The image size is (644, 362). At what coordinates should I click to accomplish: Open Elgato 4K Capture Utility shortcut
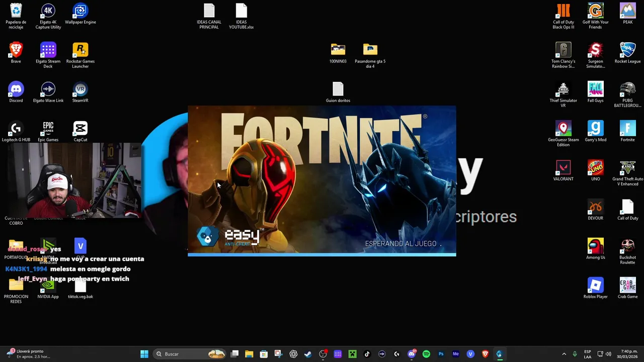(48, 16)
